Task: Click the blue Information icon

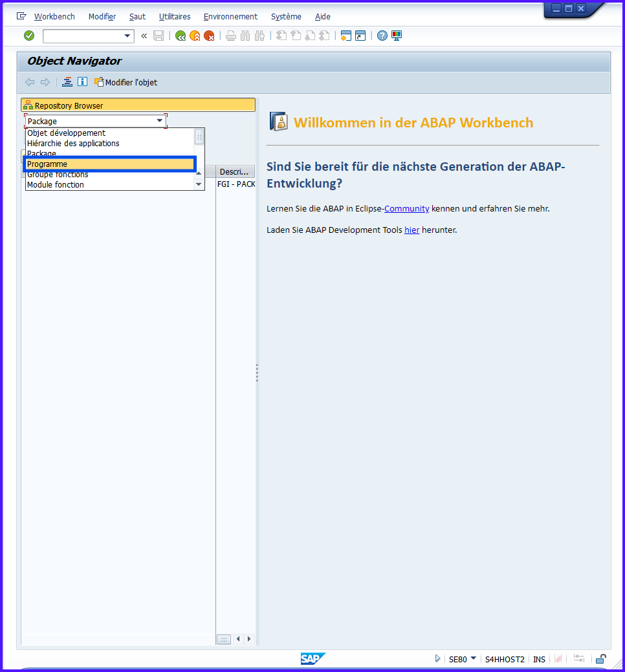Action: 82,82
